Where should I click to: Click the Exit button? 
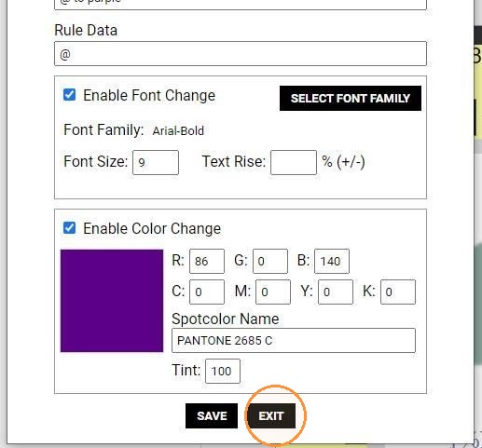(x=271, y=415)
